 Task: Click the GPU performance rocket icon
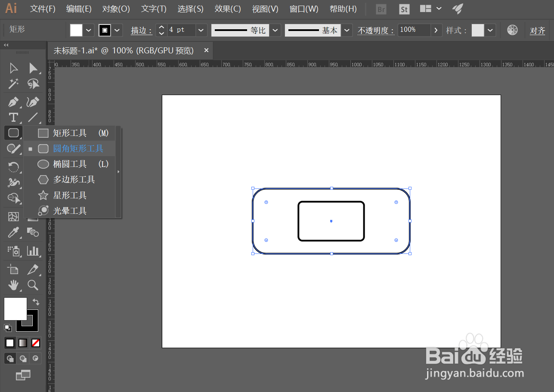point(458,9)
